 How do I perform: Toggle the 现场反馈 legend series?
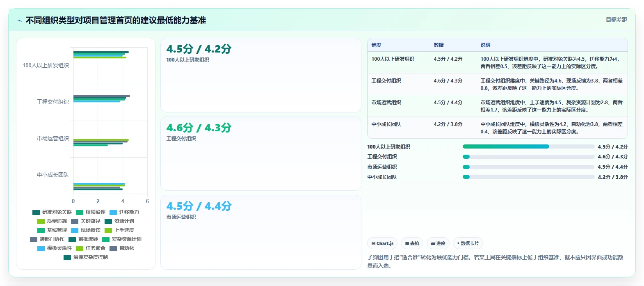point(86,230)
